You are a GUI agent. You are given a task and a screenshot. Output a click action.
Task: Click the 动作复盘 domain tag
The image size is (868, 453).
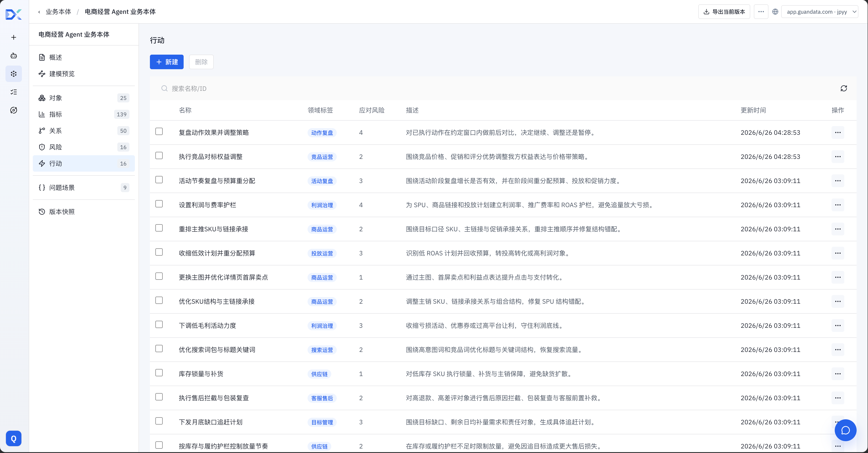click(x=322, y=133)
